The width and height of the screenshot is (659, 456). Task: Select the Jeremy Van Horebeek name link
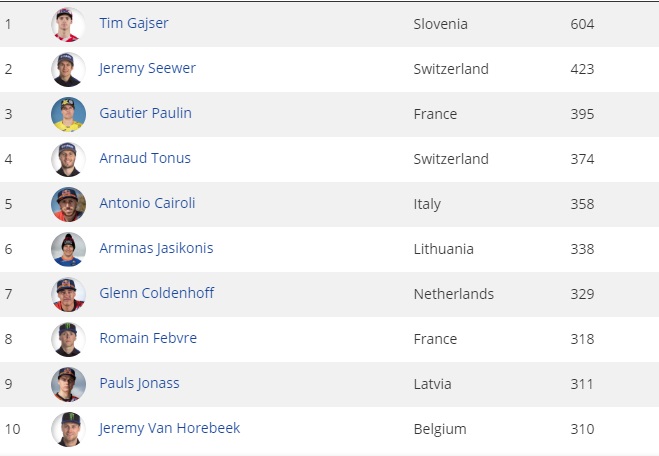click(x=169, y=428)
